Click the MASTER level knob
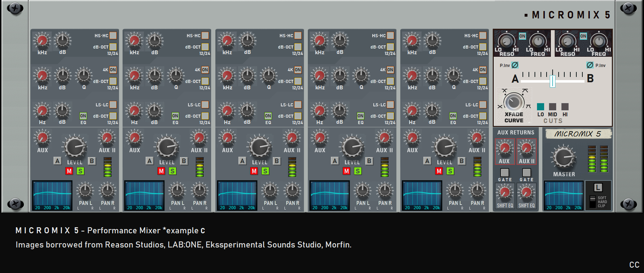 [x=564, y=157]
